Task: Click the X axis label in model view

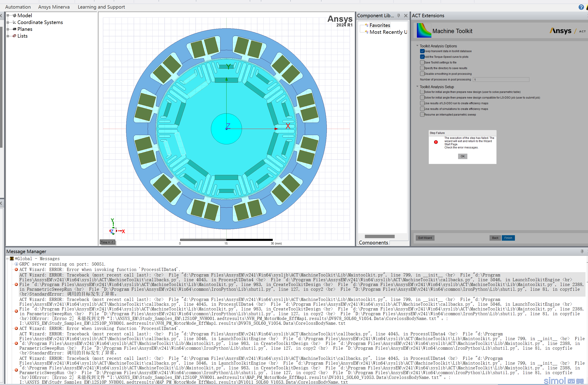Action: [x=288, y=126]
